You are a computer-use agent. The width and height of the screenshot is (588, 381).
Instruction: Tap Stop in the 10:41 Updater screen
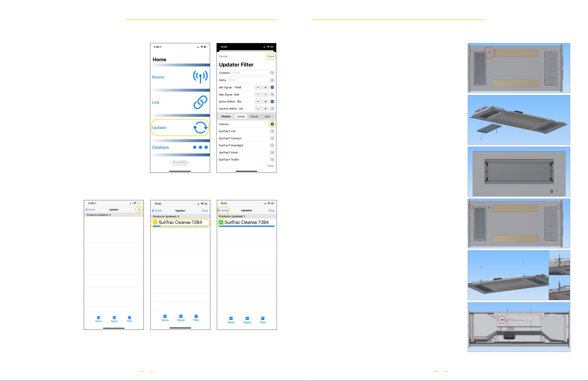[271, 211]
